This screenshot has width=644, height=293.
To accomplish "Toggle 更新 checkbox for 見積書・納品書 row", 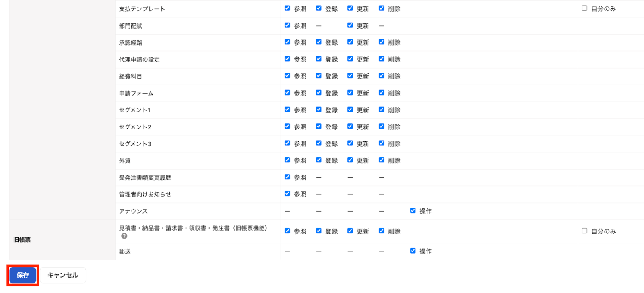I will (x=350, y=231).
